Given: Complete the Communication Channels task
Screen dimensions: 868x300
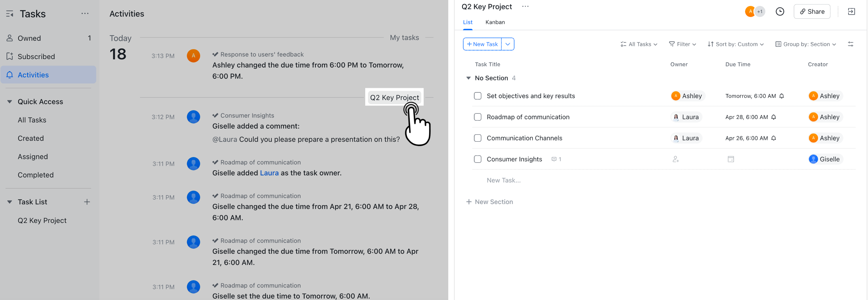Looking at the screenshot, I should pyautogui.click(x=477, y=138).
